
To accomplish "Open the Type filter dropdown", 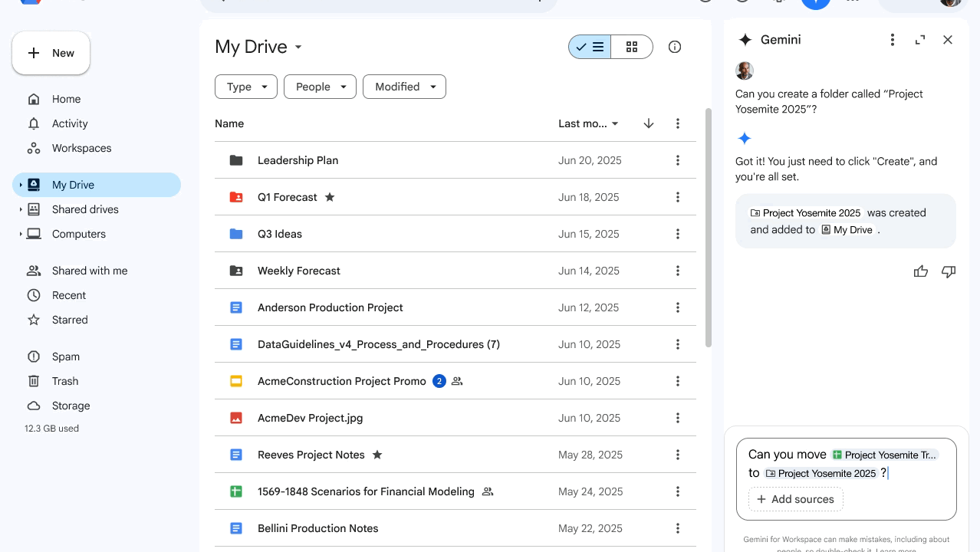I will 246,87.
